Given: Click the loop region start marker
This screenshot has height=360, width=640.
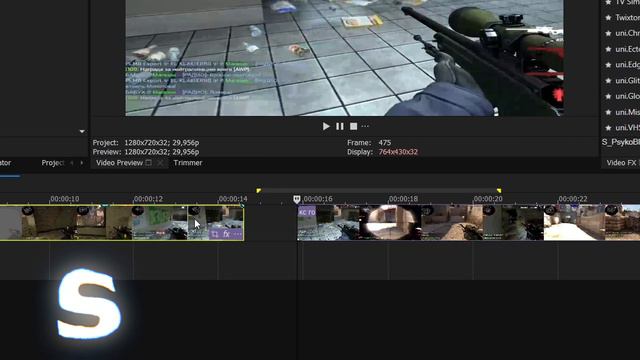Looking at the screenshot, I should 258,191.
